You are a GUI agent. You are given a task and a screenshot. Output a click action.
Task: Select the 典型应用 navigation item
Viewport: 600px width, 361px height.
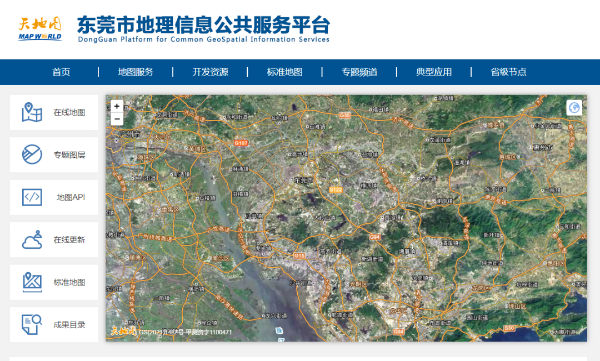coord(434,72)
